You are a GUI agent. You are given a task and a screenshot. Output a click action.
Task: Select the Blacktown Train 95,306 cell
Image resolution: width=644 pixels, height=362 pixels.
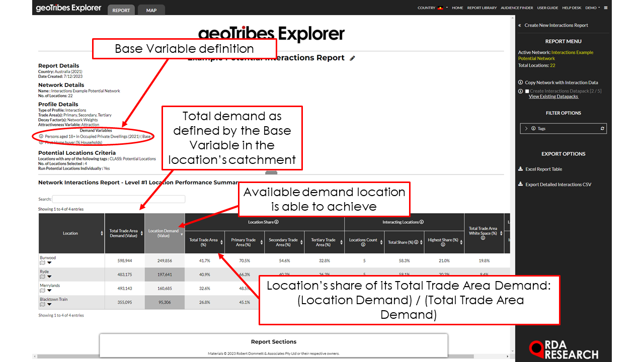(x=165, y=303)
